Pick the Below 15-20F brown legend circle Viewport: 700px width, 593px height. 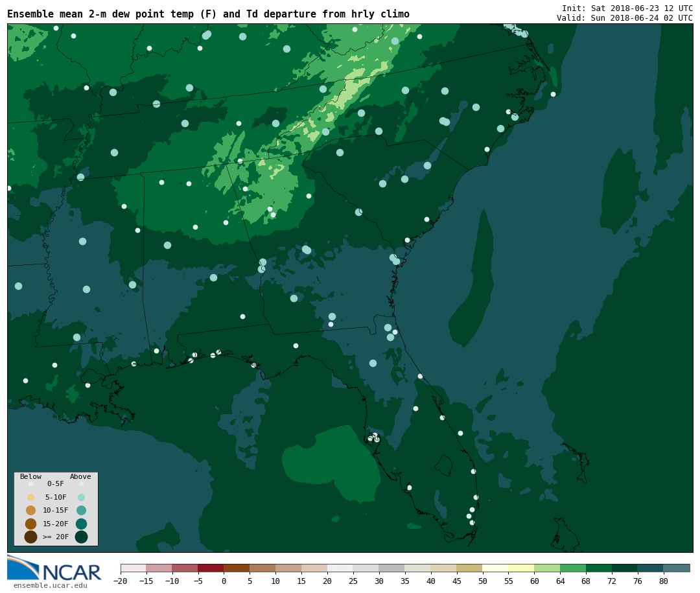[31, 524]
